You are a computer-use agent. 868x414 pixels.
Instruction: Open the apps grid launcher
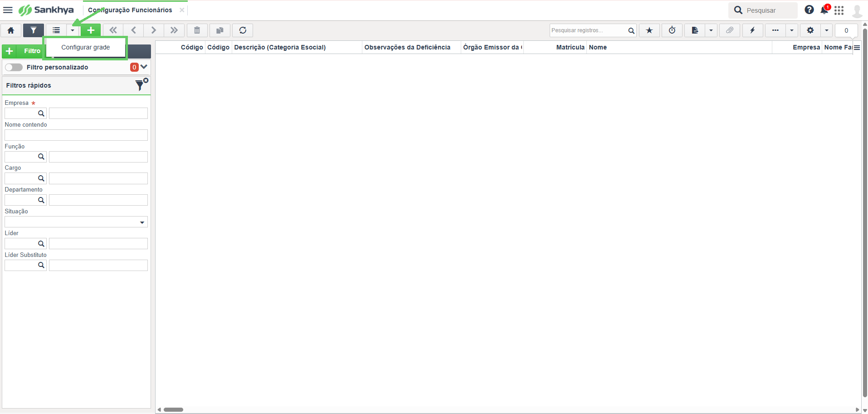(x=839, y=10)
